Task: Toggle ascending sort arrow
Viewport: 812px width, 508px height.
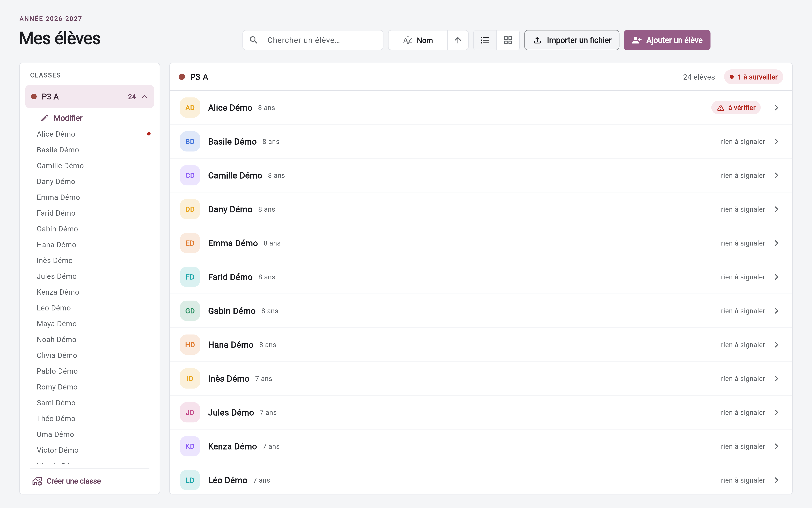Action: pos(458,40)
